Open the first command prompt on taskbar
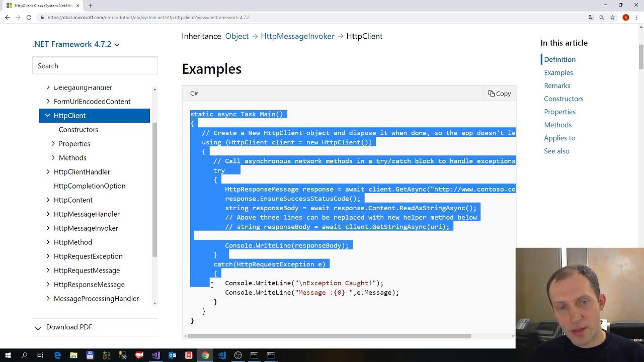The image size is (644, 362). pos(254,355)
